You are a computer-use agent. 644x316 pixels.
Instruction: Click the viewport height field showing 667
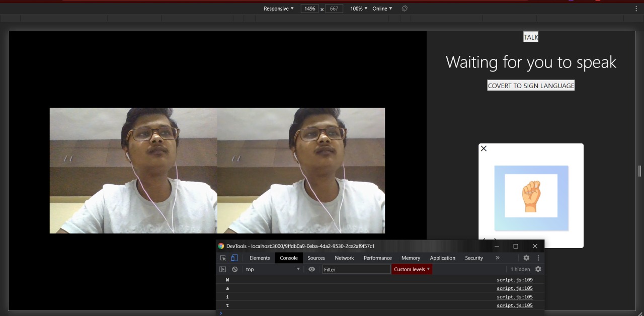pyautogui.click(x=334, y=9)
